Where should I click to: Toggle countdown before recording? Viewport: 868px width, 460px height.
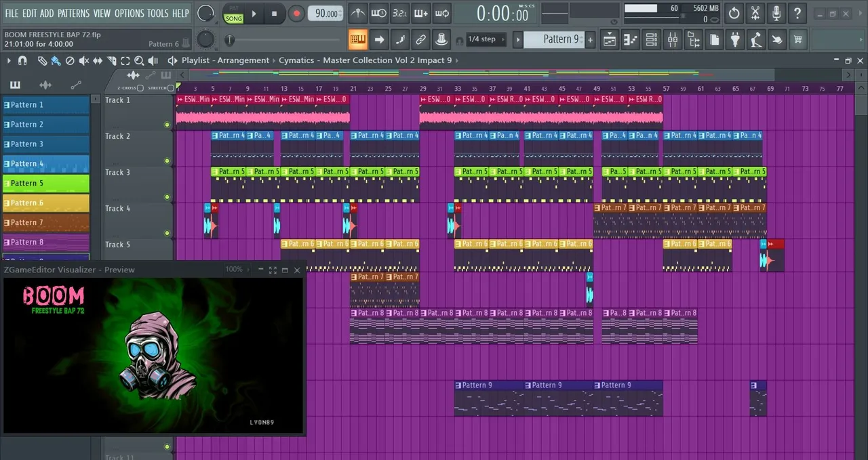[400, 13]
